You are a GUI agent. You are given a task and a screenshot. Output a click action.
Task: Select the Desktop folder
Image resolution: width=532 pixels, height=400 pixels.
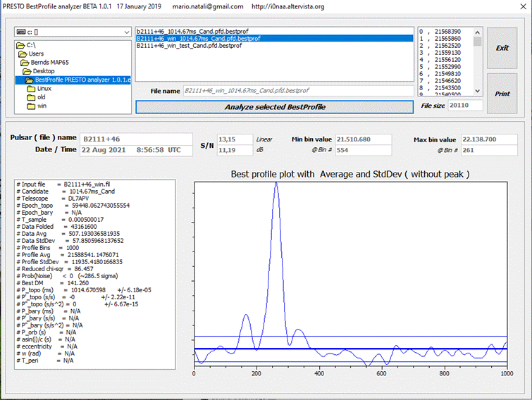[x=38, y=71]
